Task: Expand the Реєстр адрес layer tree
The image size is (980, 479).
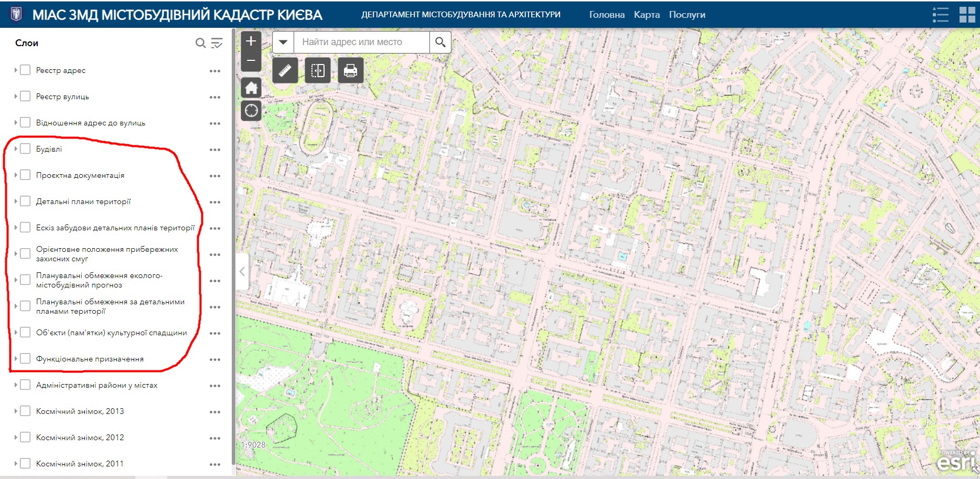Action: [16, 70]
